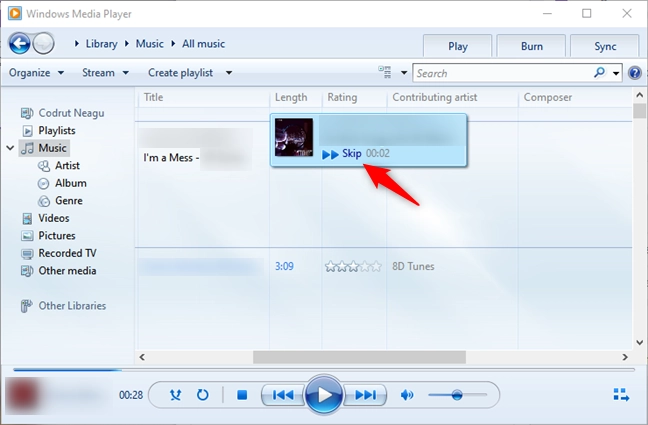648x425 pixels.
Task: Click the album art thumbnail in popup
Action: 294,137
